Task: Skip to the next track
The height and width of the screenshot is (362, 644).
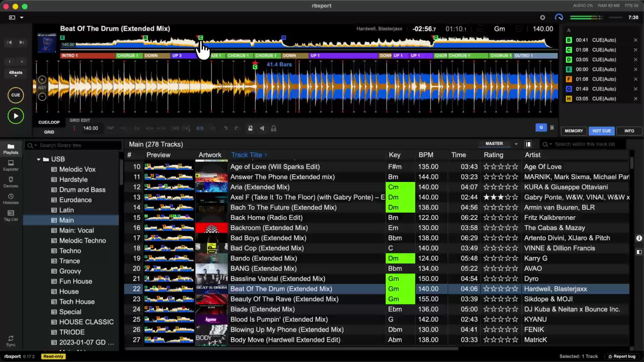Action: point(22,42)
